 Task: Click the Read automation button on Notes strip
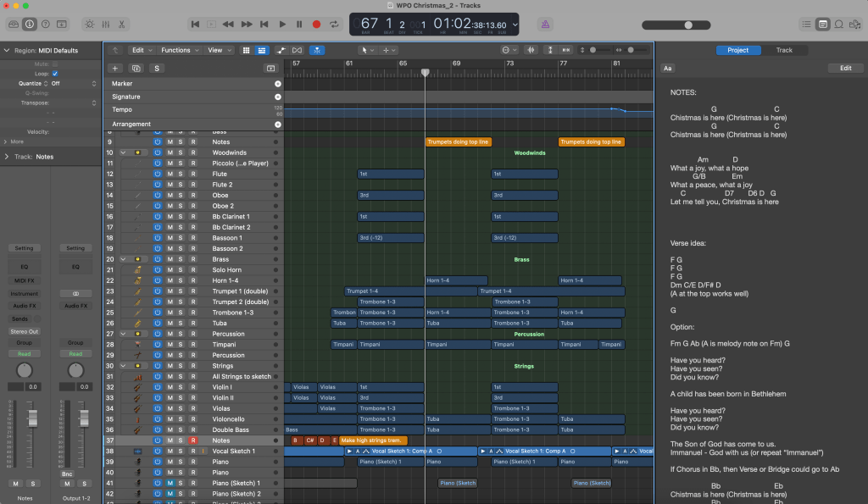tap(25, 354)
